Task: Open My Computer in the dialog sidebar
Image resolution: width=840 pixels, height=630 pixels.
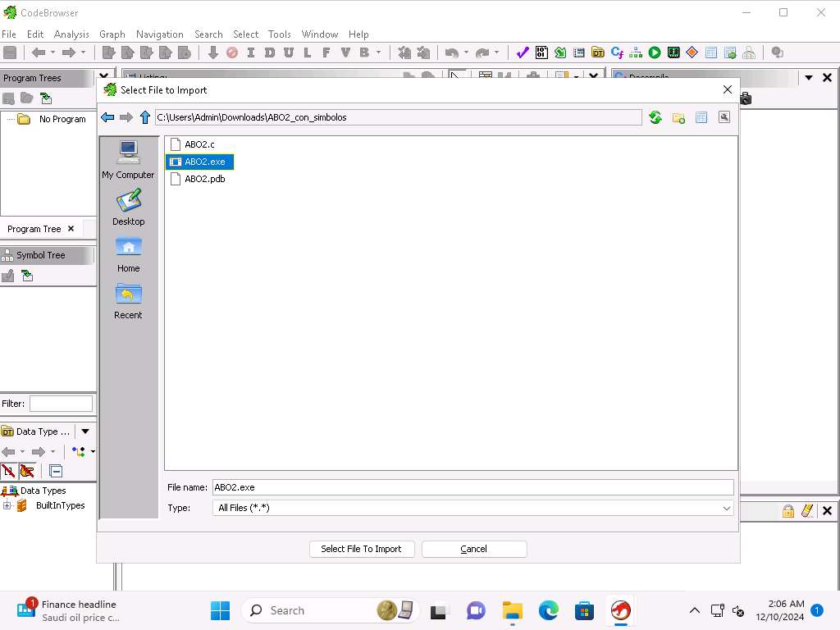Action: point(128,159)
